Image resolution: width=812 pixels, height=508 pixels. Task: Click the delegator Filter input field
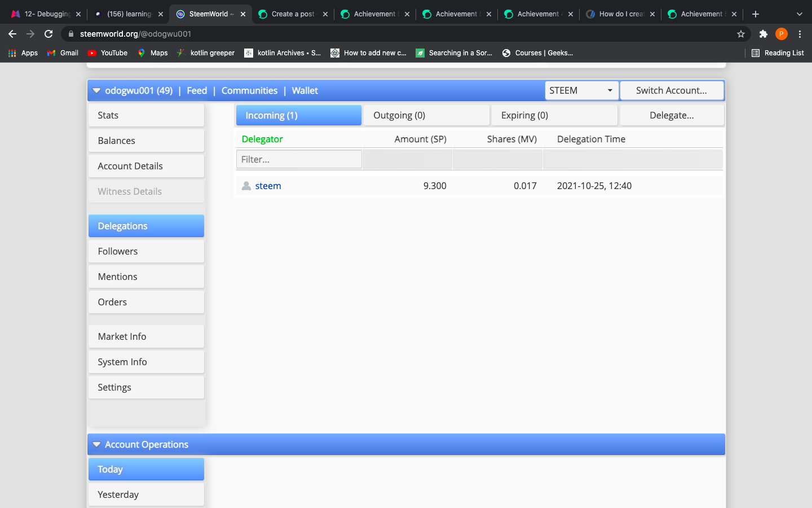click(x=299, y=159)
